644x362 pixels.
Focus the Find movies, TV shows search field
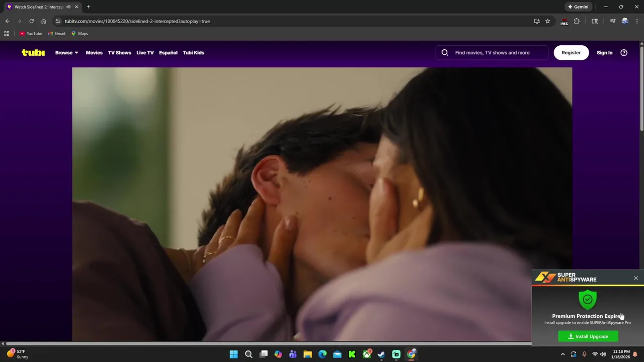(x=492, y=53)
